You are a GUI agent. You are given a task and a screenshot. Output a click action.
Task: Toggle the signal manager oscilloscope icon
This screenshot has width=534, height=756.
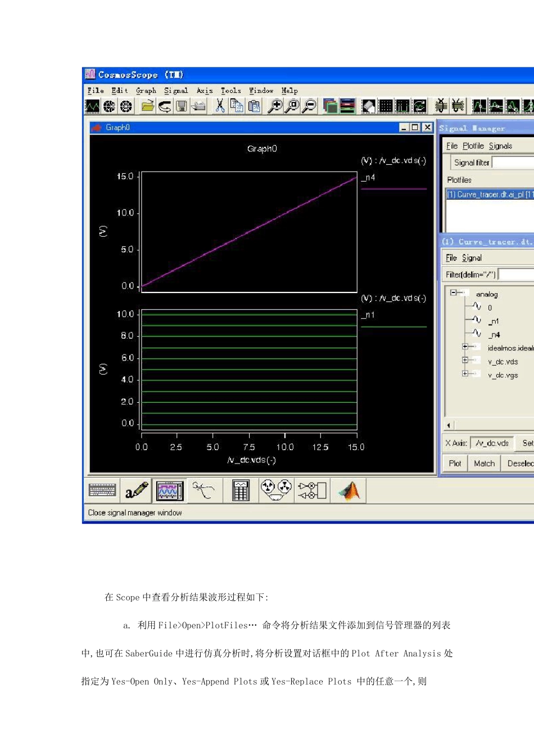[170, 490]
